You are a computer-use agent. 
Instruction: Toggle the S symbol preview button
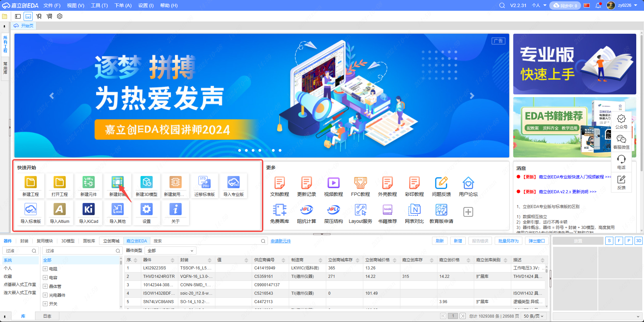point(609,241)
